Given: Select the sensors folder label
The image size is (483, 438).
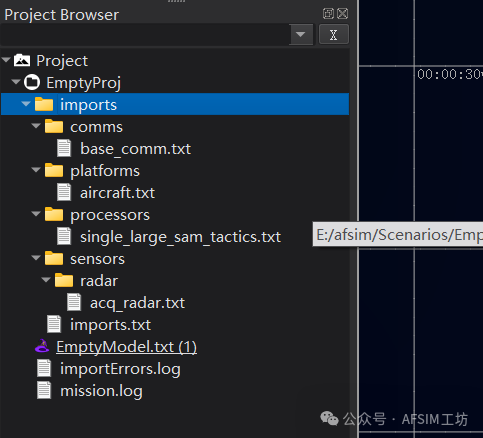Looking at the screenshot, I should coord(97,259).
